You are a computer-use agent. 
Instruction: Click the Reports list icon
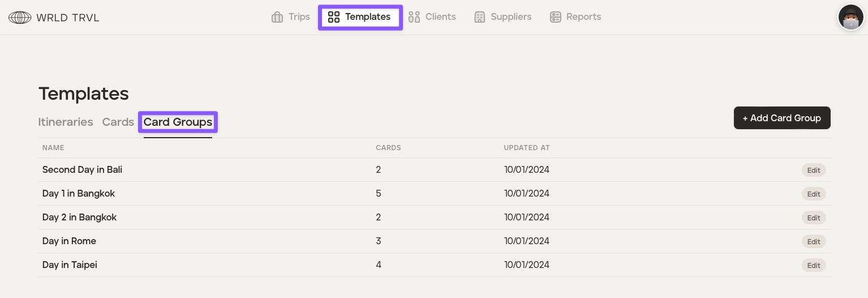pos(556,17)
